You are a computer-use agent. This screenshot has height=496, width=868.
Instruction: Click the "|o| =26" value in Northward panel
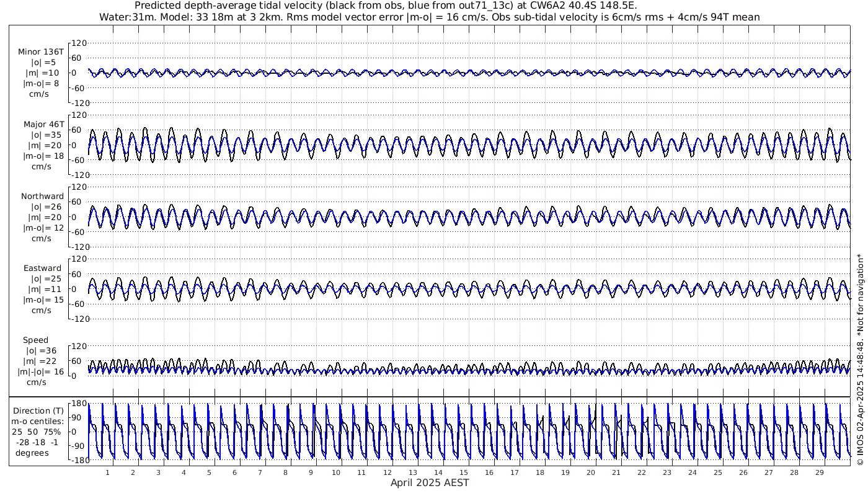click(x=46, y=206)
